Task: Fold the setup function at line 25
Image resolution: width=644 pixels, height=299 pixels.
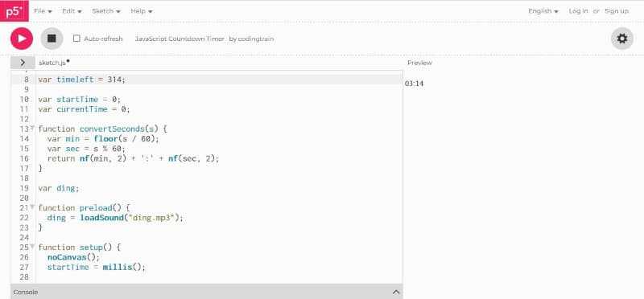Action: 32,246
